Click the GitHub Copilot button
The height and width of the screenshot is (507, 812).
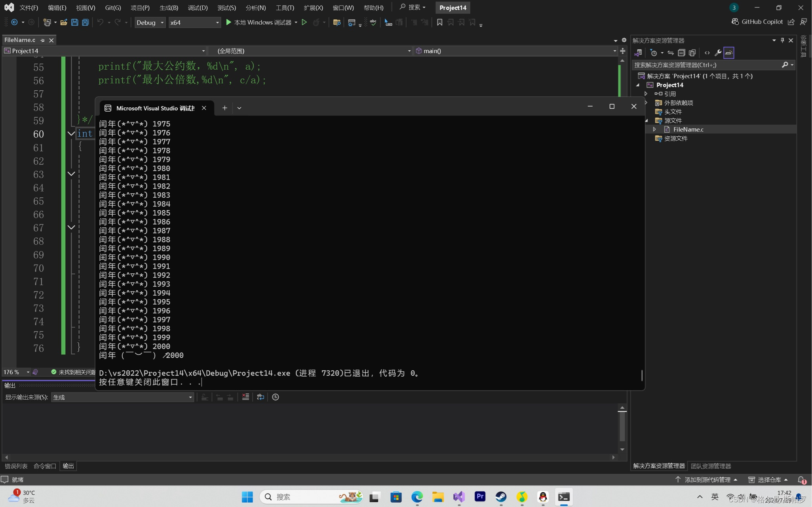(x=757, y=22)
